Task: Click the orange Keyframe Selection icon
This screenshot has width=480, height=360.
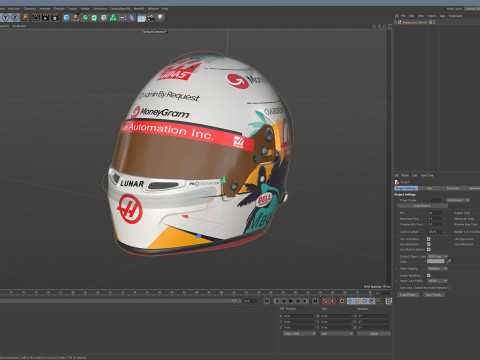Action: [x=342, y=301]
